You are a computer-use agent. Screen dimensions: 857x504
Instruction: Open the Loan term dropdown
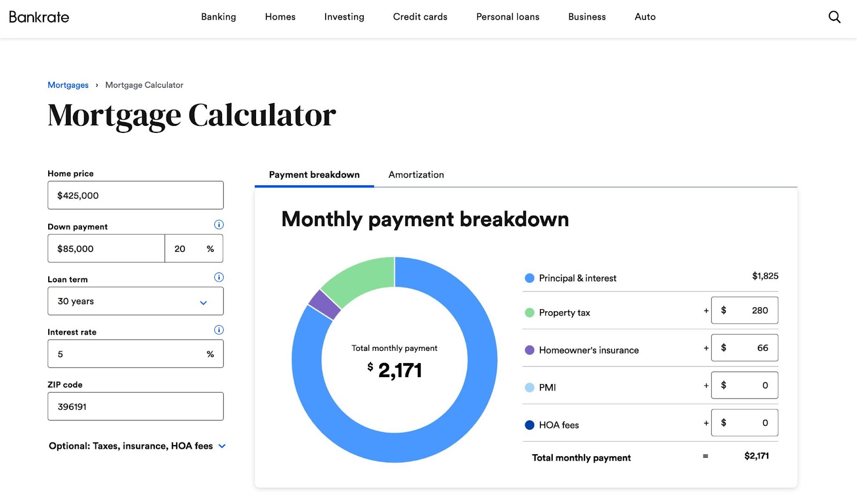point(135,301)
